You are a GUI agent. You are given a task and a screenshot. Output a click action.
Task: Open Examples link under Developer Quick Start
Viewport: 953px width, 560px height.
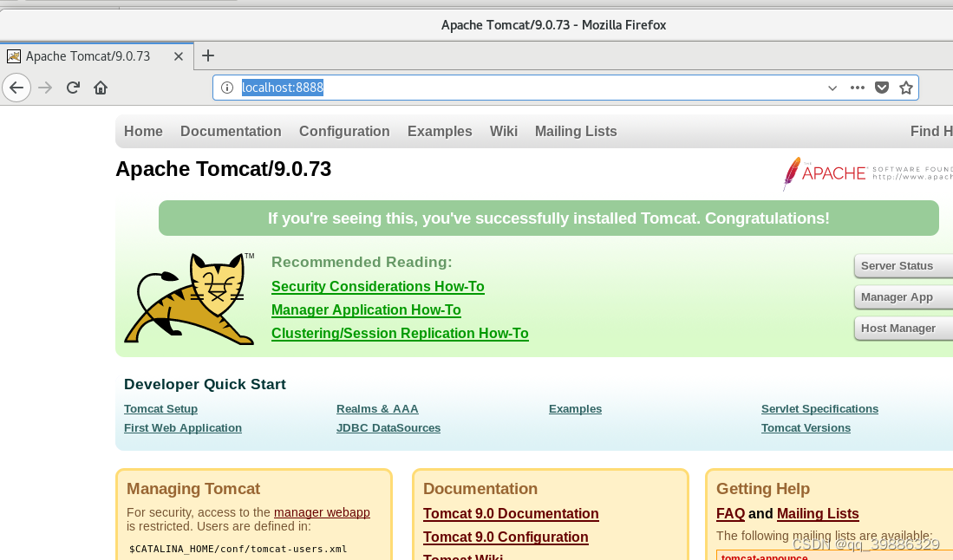576,409
